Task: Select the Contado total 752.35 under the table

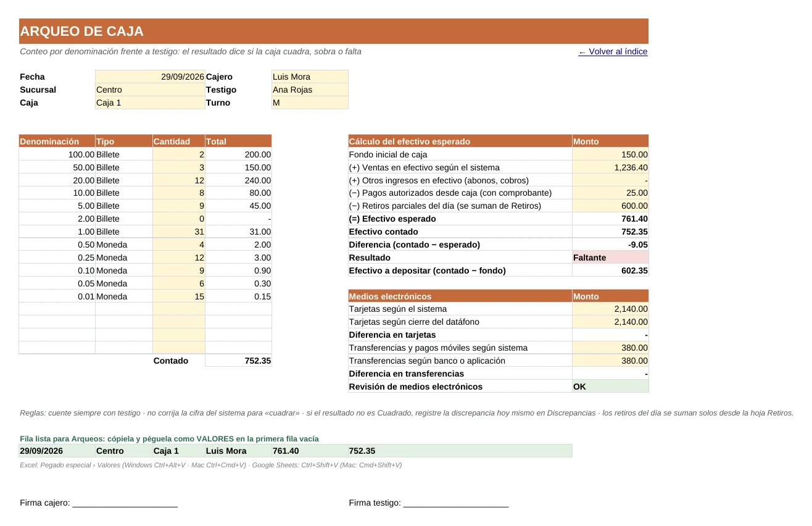Action: (x=238, y=361)
